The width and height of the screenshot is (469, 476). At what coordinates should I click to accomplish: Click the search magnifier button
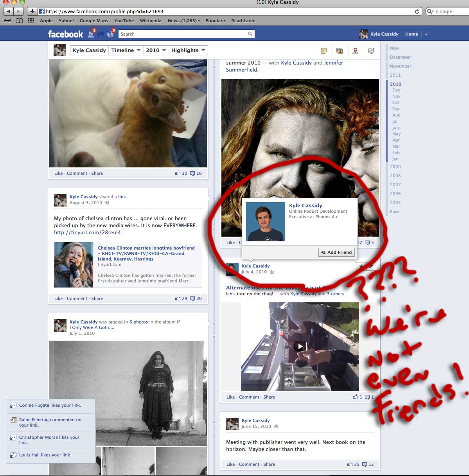(x=250, y=34)
